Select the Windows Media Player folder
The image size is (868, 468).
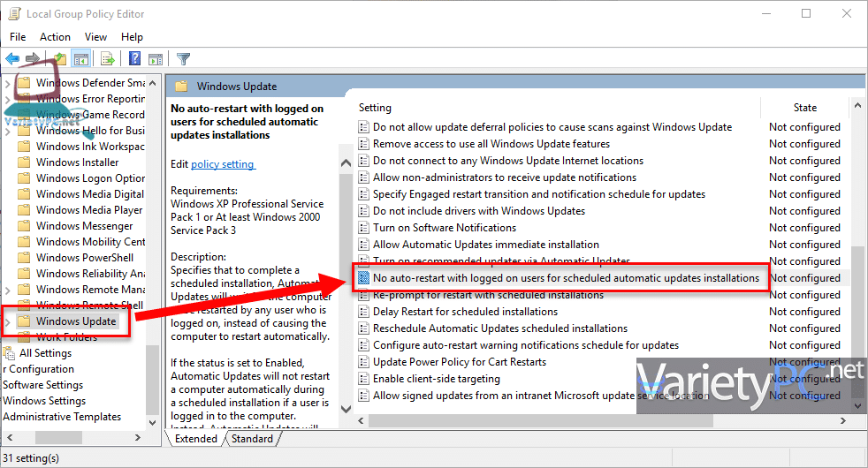(80, 210)
